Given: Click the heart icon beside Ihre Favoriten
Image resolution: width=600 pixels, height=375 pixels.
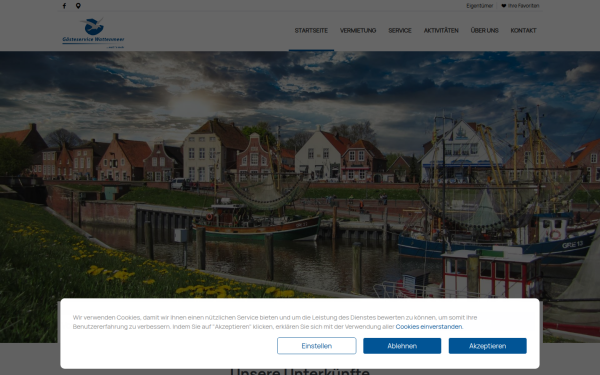Looking at the screenshot, I should point(504,6).
